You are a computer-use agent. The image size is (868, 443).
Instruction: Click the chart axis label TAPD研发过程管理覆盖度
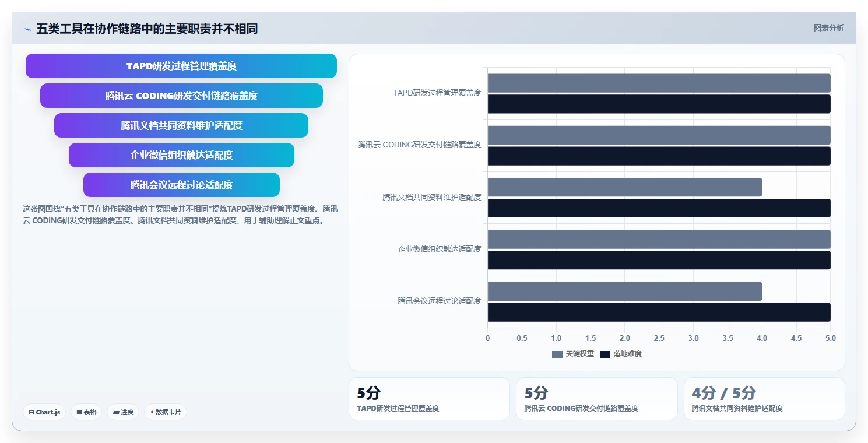click(437, 93)
